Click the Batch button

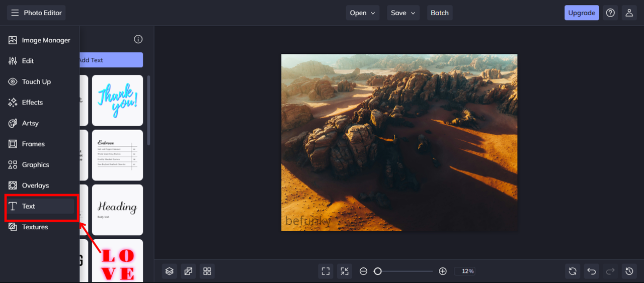(440, 13)
